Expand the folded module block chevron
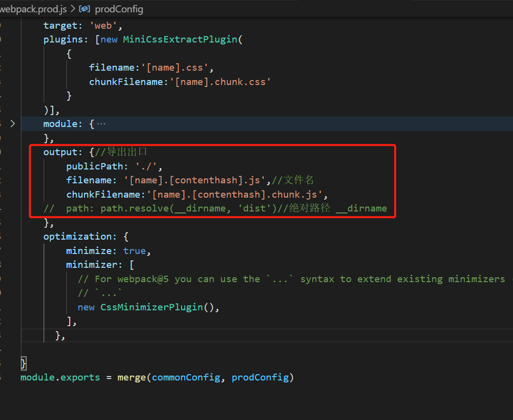 12,124
